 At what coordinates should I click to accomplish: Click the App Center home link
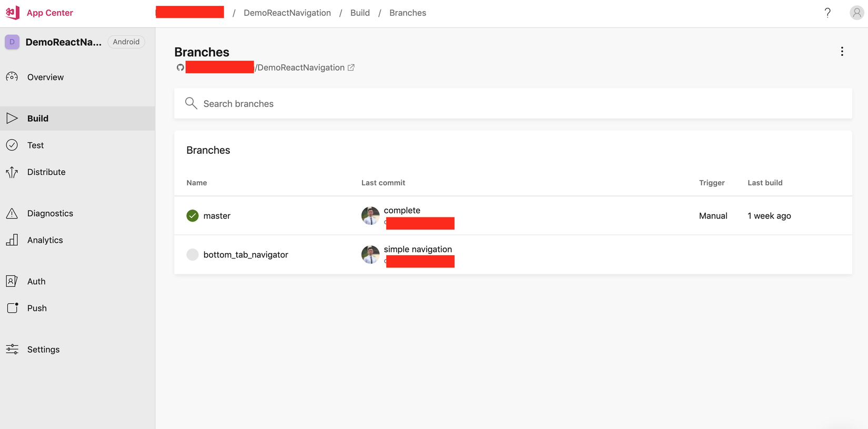[50, 13]
